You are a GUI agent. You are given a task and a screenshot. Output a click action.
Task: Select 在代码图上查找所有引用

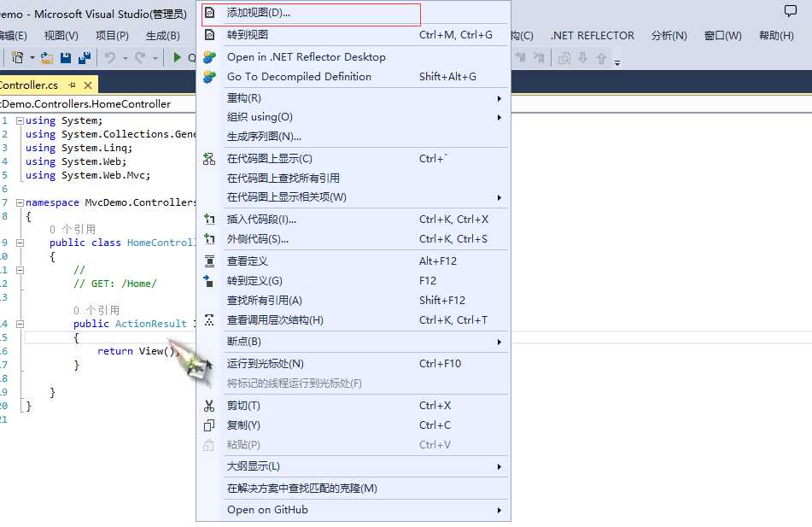pos(353,179)
